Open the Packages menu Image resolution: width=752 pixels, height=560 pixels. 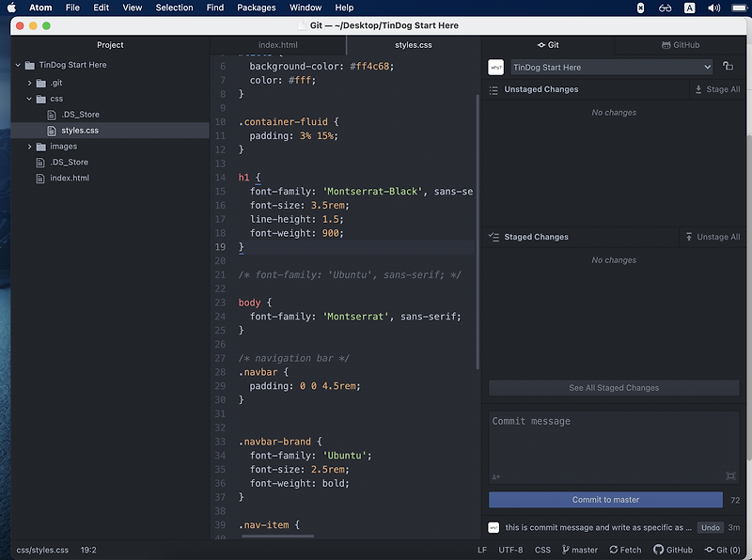[258, 8]
